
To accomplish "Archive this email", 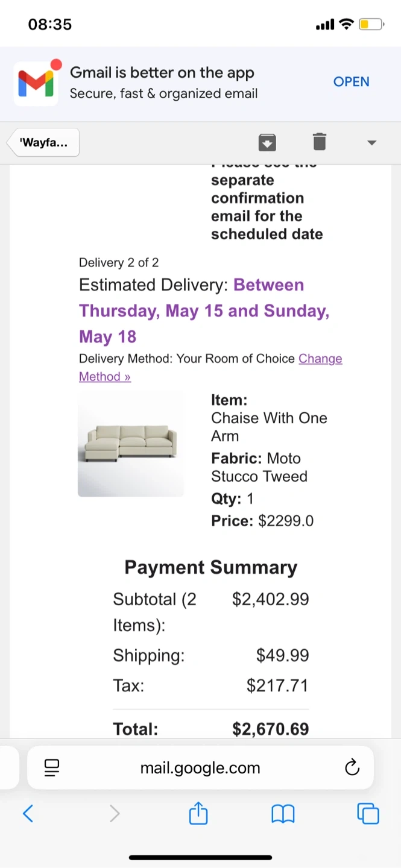I will point(267,142).
